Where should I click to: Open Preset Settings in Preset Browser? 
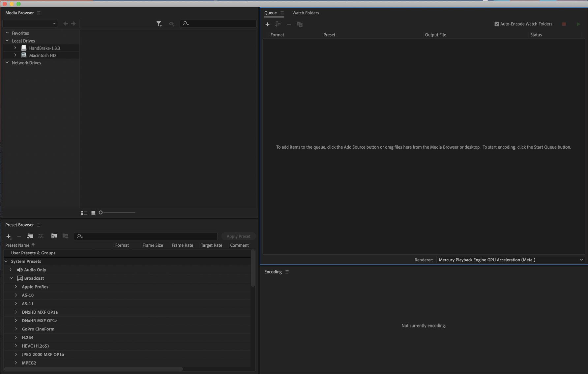coord(41,236)
